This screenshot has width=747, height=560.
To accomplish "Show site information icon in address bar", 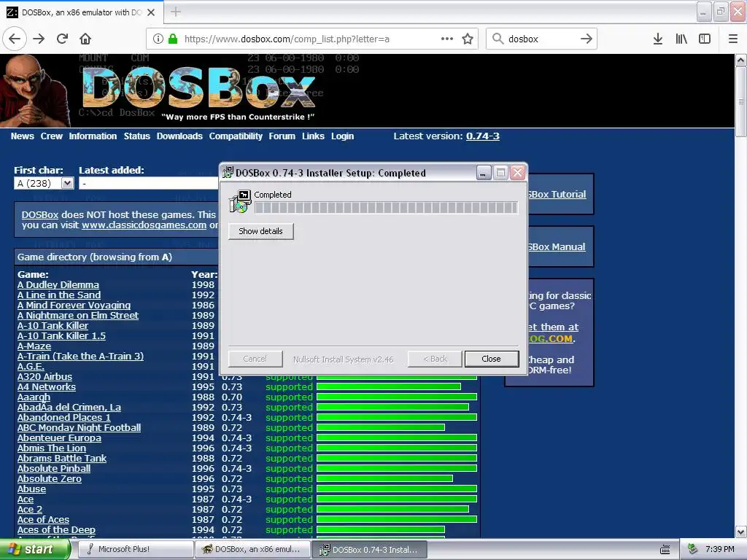I will tap(158, 39).
